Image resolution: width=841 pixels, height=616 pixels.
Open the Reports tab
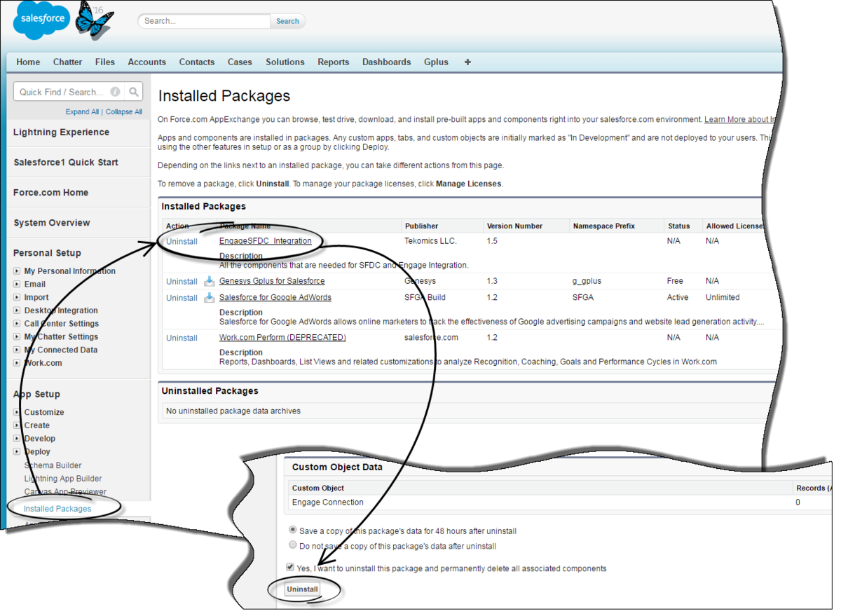(333, 62)
